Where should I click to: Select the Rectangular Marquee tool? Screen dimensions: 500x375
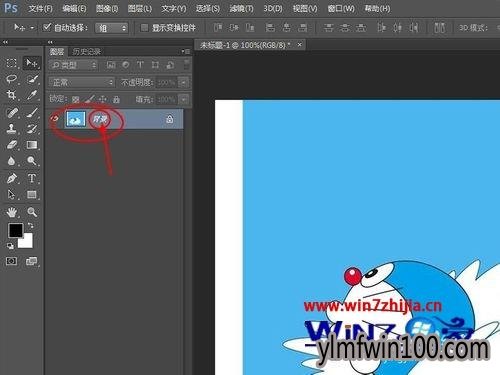click(x=12, y=63)
